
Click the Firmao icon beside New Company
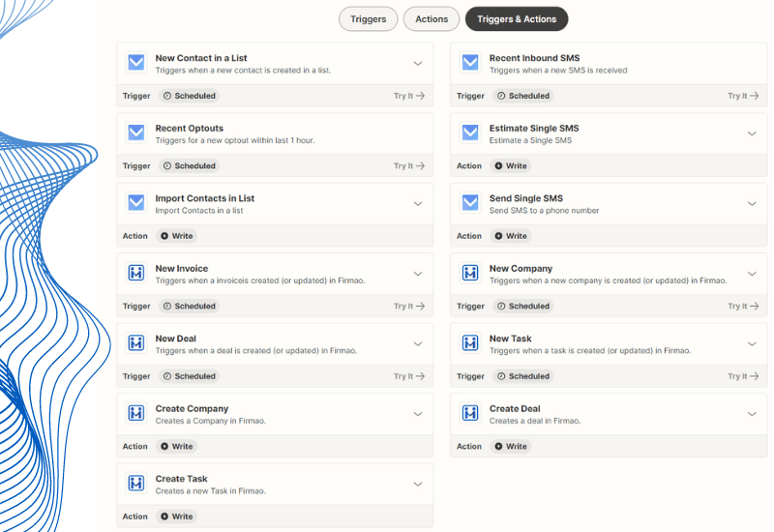(470, 274)
